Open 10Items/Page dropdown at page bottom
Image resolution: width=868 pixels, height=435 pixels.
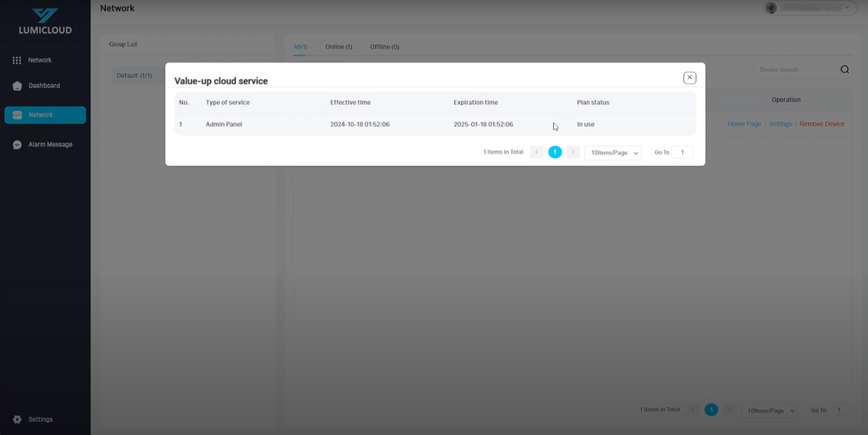pyautogui.click(x=770, y=411)
